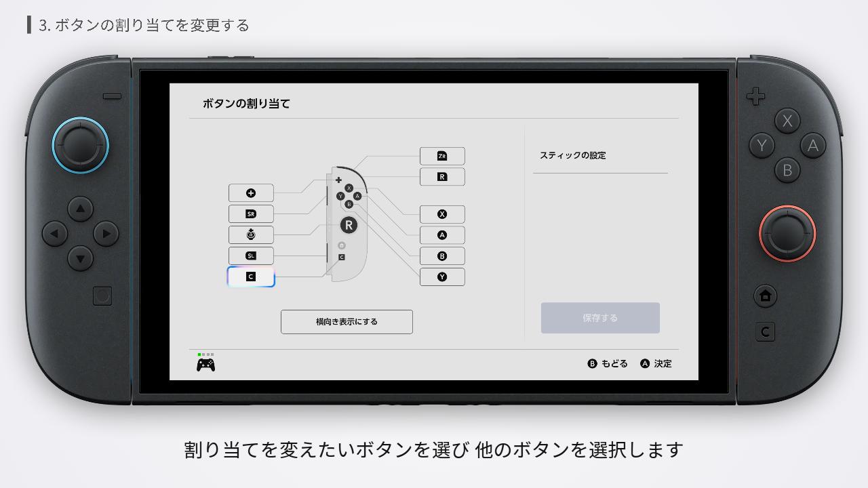
Task: Select the R shoulder button mapping entry
Action: coord(442,176)
